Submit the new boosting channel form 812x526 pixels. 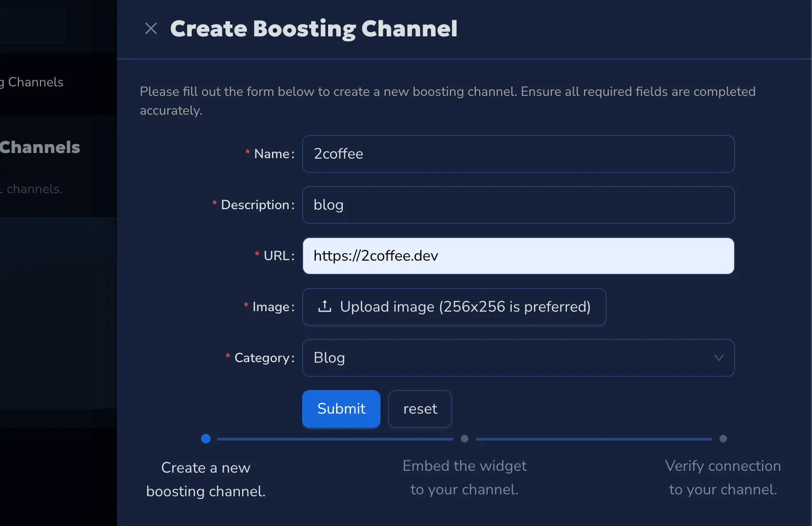(341, 409)
